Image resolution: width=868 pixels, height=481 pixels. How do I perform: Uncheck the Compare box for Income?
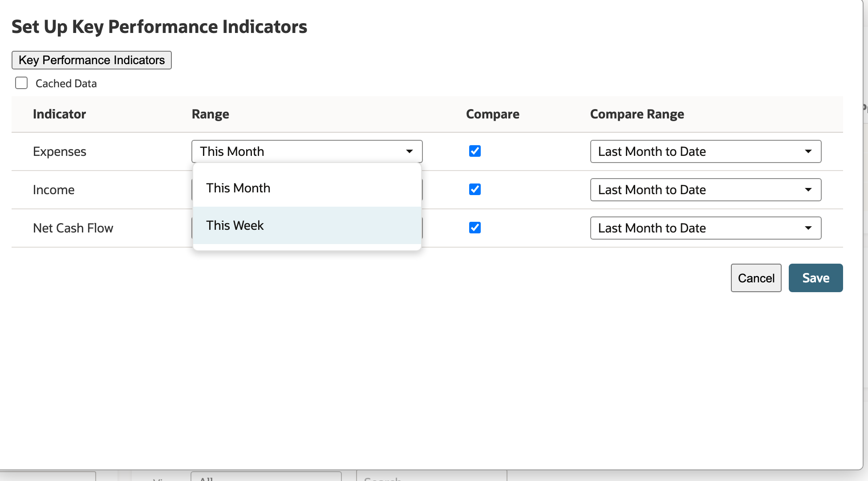475,189
